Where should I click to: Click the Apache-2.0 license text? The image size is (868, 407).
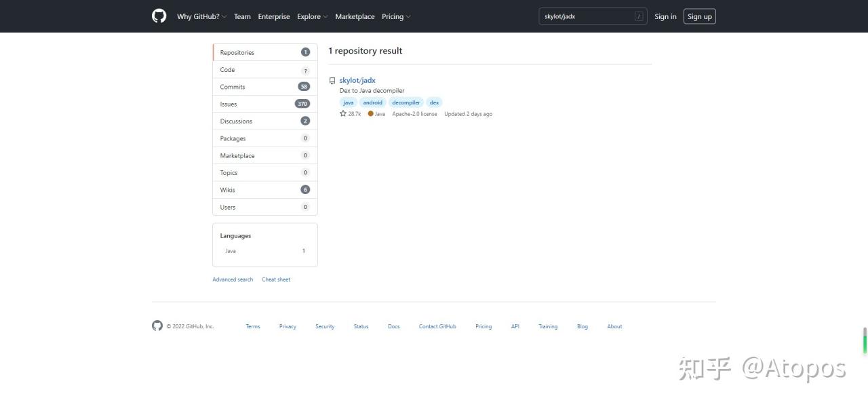(414, 114)
